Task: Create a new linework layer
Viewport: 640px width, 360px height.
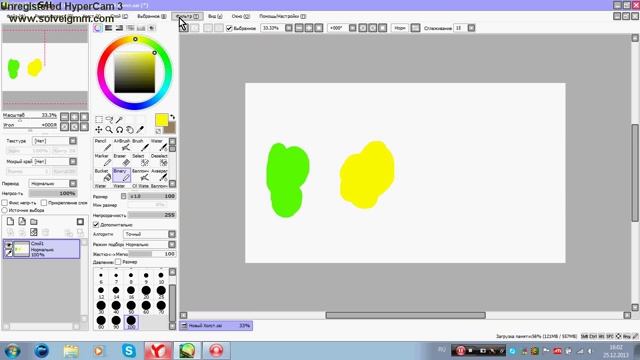Action: tap(22, 221)
